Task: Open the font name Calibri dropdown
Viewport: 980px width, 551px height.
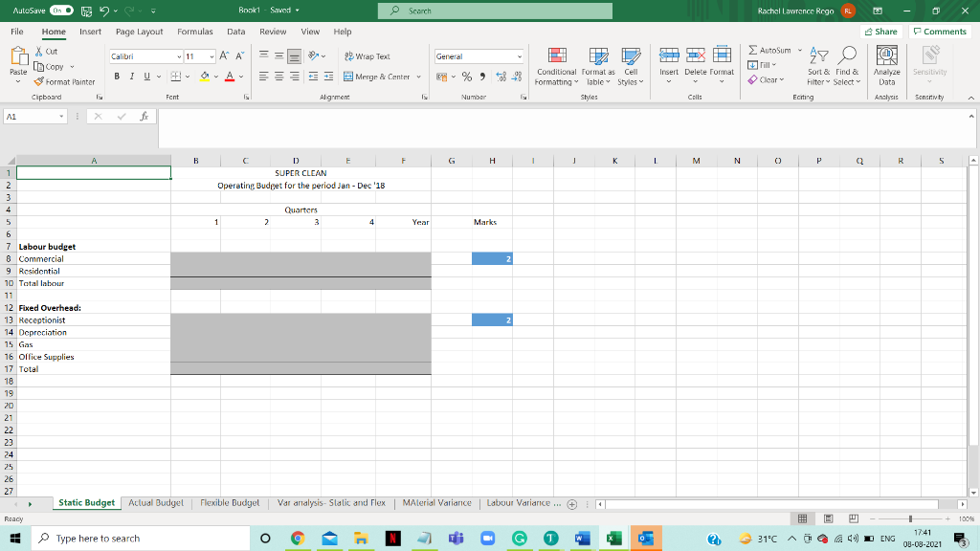Action: tap(179, 56)
